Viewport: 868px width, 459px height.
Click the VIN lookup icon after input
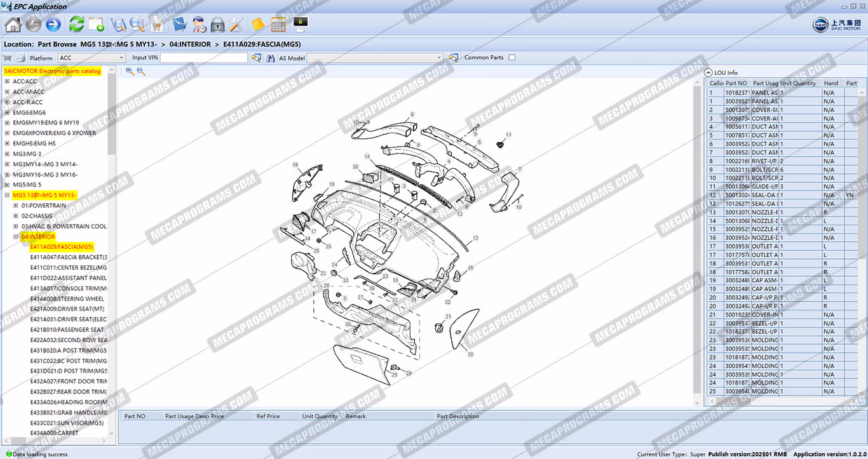256,58
